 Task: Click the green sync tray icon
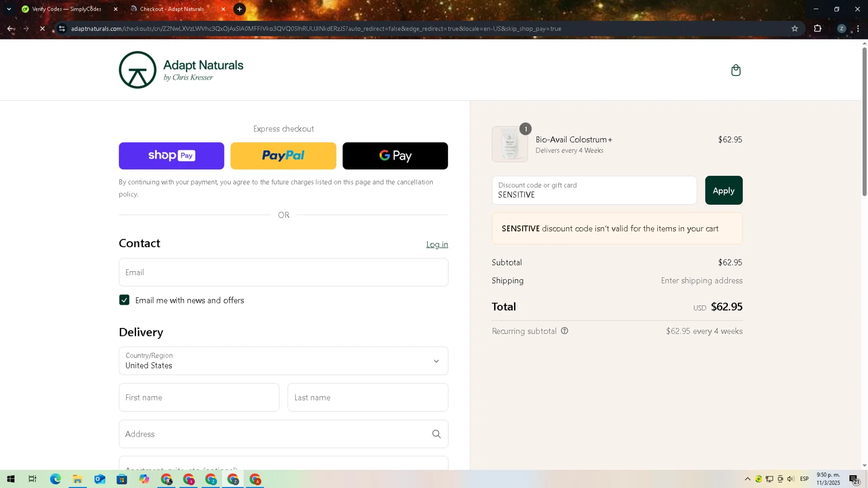click(758, 479)
